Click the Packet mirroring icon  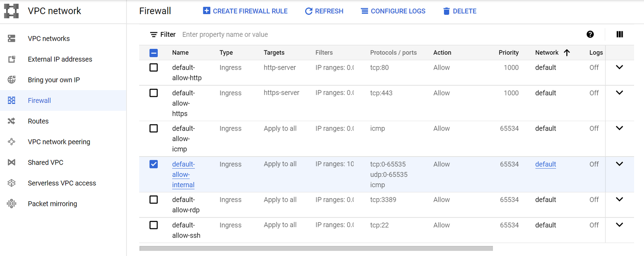point(12,204)
